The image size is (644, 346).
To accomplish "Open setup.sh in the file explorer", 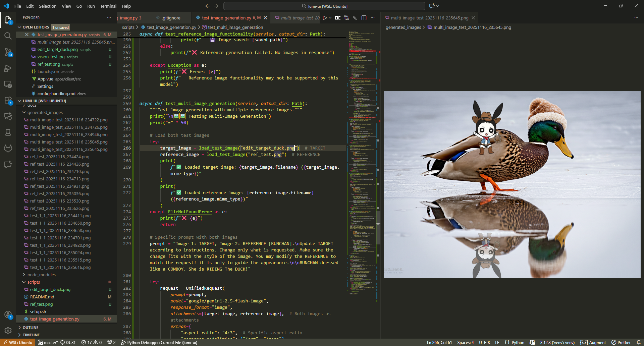I will point(38,312).
